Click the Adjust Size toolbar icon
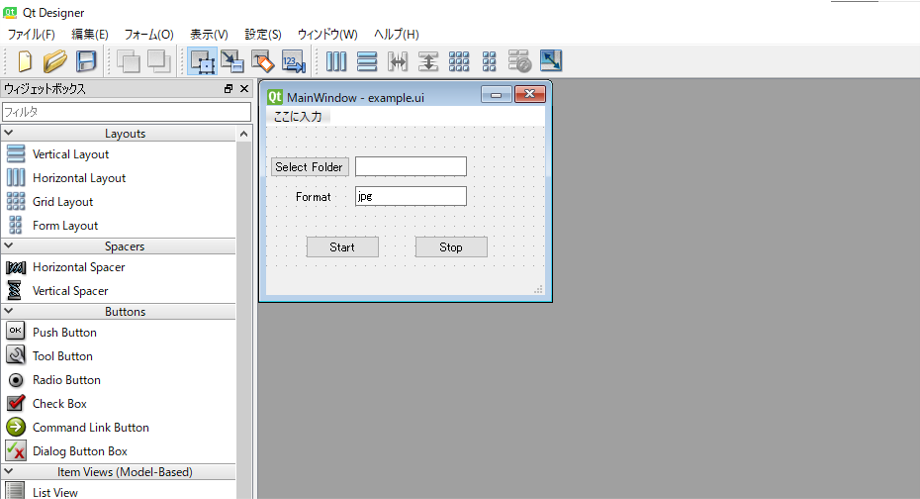 [x=551, y=60]
